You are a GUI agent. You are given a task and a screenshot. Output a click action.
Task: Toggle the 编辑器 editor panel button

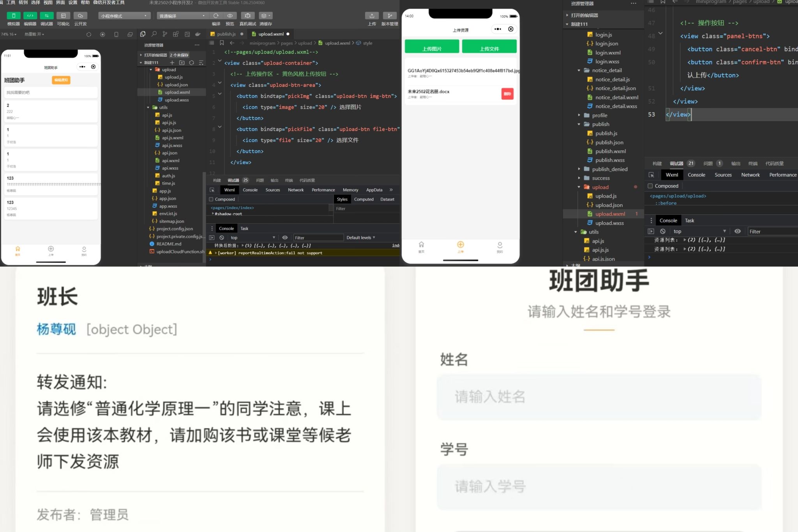point(30,16)
